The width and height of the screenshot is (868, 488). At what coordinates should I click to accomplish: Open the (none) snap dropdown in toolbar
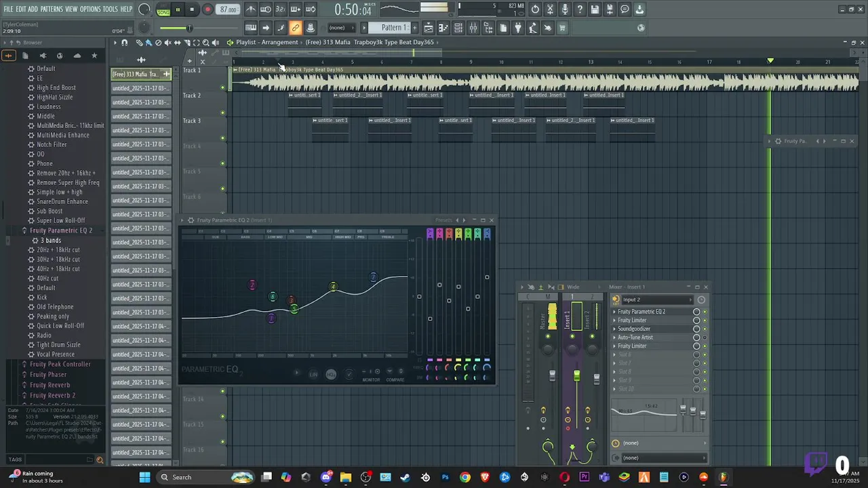click(x=341, y=28)
